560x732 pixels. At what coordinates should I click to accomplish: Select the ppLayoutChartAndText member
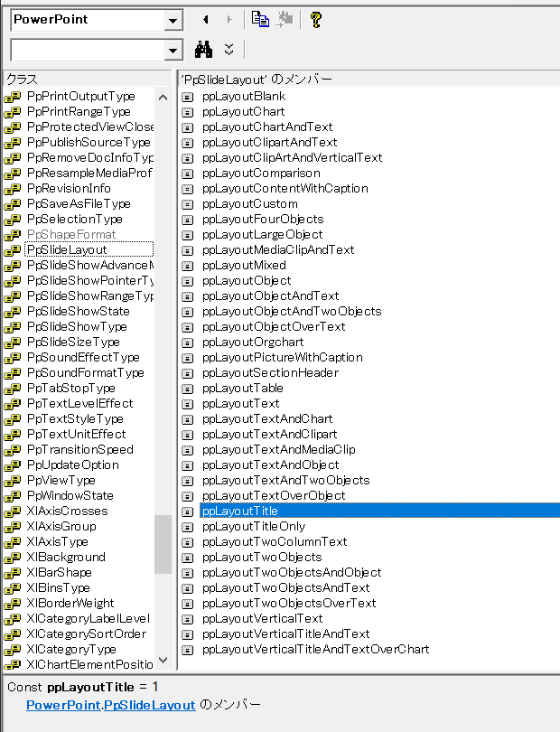(267, 127)
